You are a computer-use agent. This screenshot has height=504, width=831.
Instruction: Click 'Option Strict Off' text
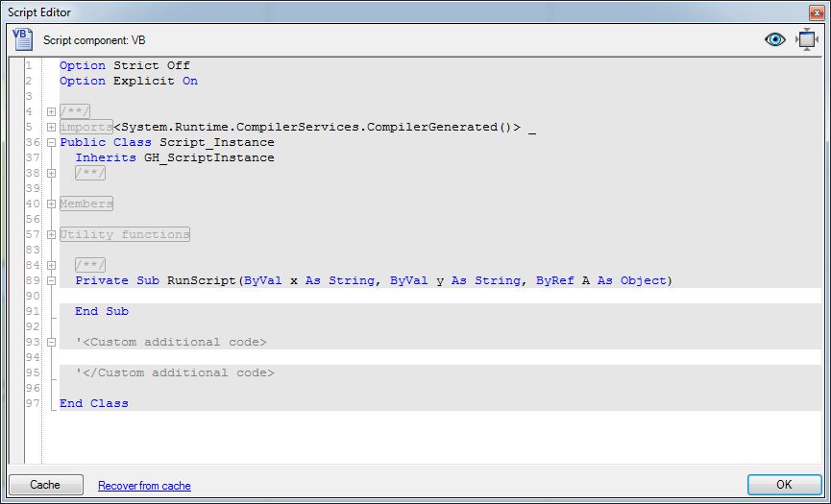(x=125, y=65)
